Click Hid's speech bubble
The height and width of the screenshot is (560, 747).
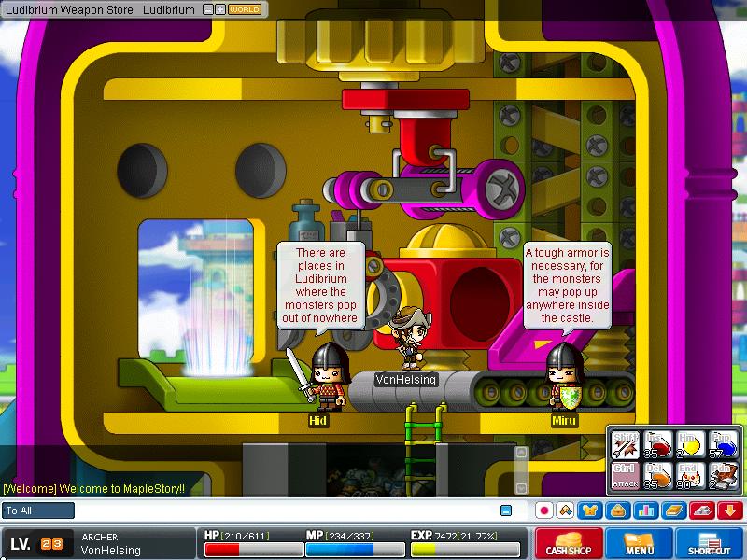tap(320, 286)
